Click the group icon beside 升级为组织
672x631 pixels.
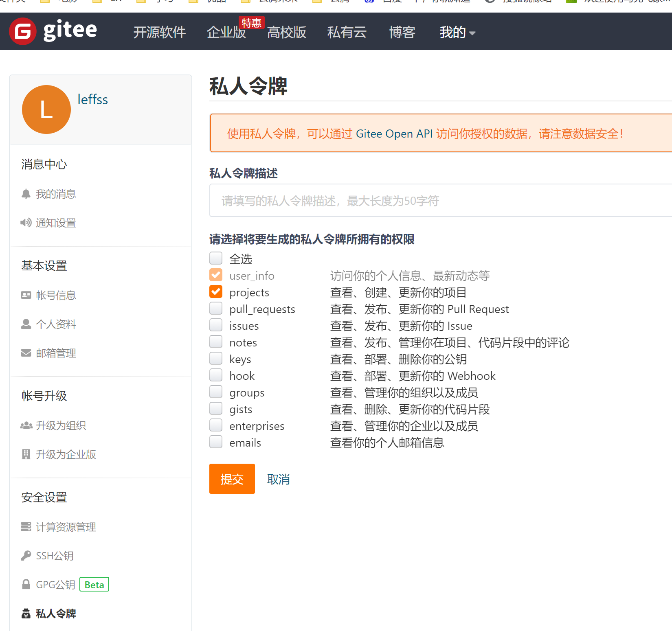[x=26, y=425]
